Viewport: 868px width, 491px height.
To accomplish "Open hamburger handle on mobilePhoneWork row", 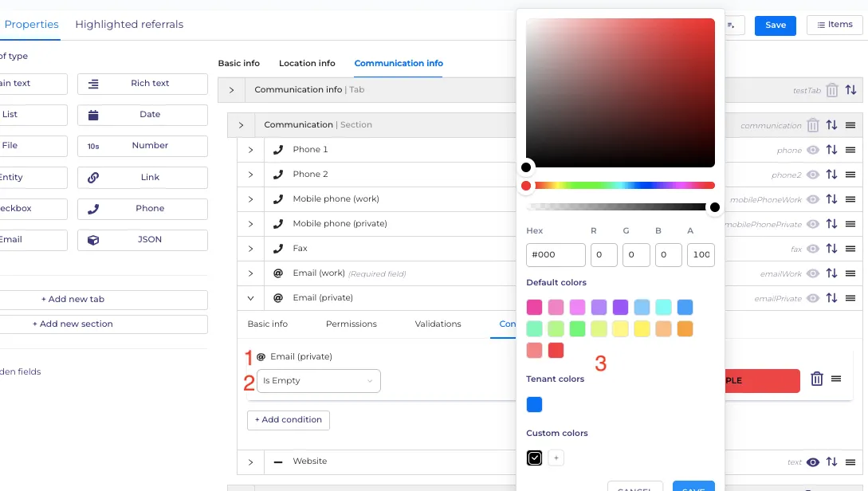I will pos(850,199).
